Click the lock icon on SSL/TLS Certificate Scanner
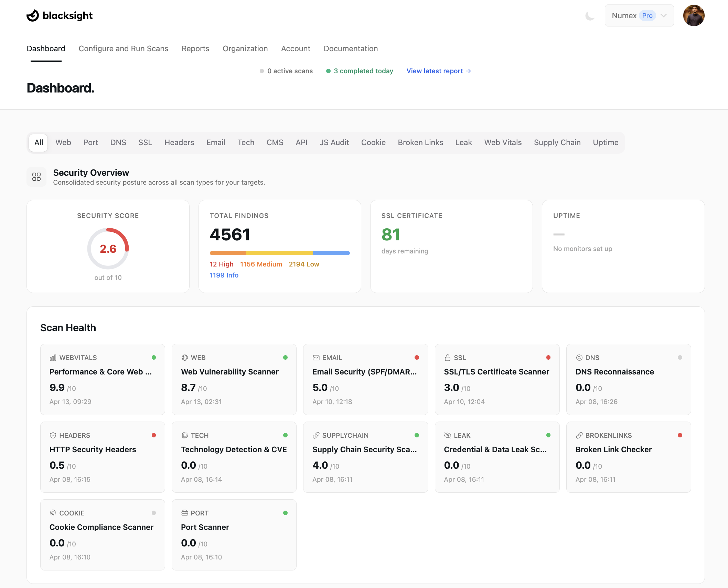728x588 pixels. point(448,358)
